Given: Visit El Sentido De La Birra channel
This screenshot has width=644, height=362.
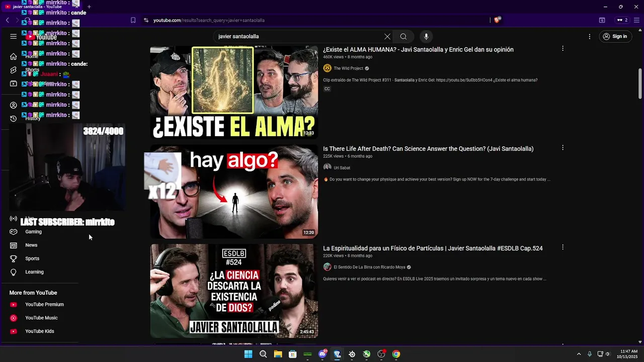Looking at the screenshot, I should pyautogui.click(x=369, y=267).
